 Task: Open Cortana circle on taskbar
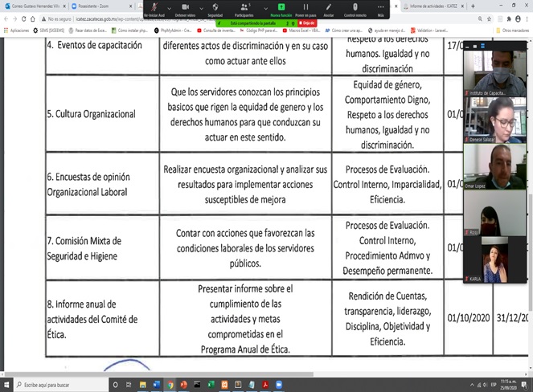[116, 385]
